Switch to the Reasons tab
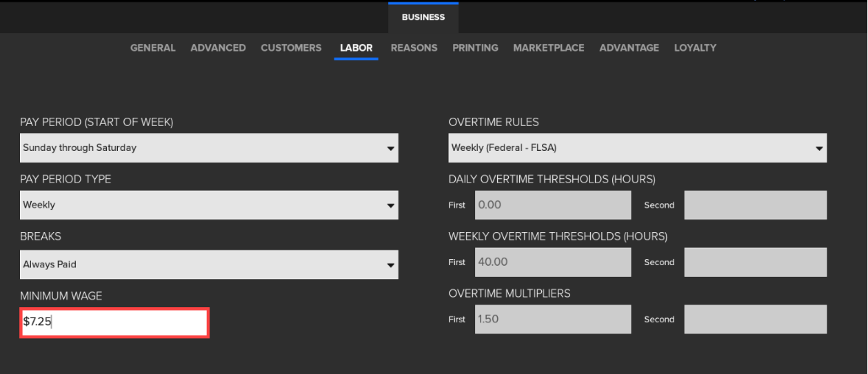Screen dimensions: 868x374 (x=414, y=48)
